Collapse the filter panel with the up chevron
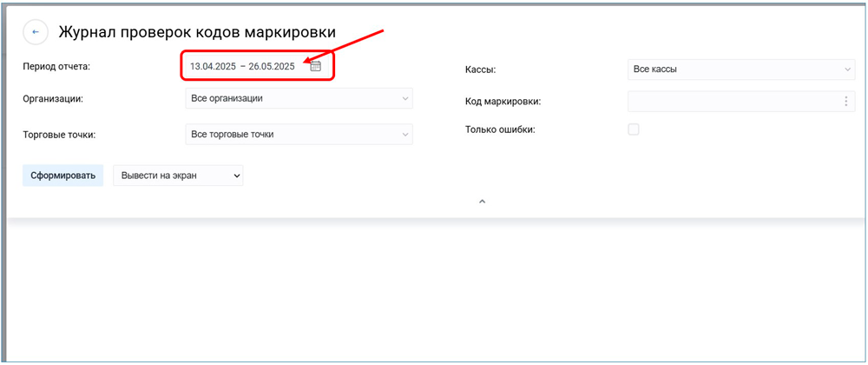This screenshot has height=365, width=868. pyautogui.click(x=483, y=201)
